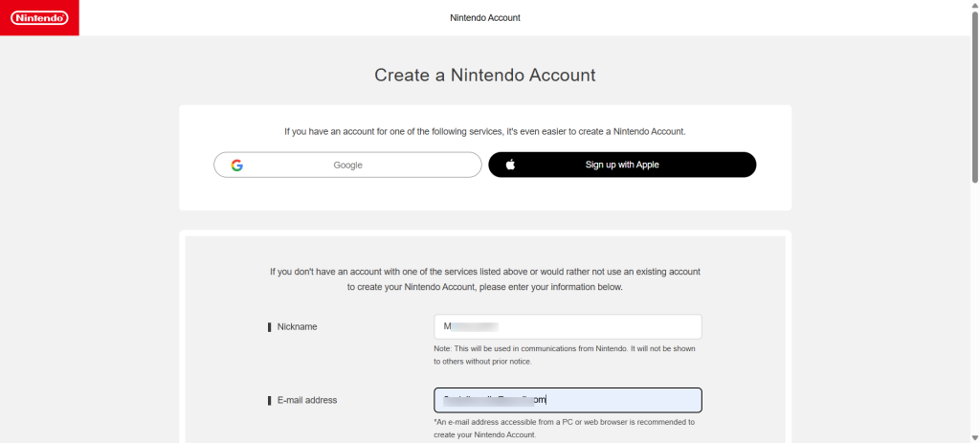Click the 'E-mail address' field label
980x443 pixels.
(307, 400)
